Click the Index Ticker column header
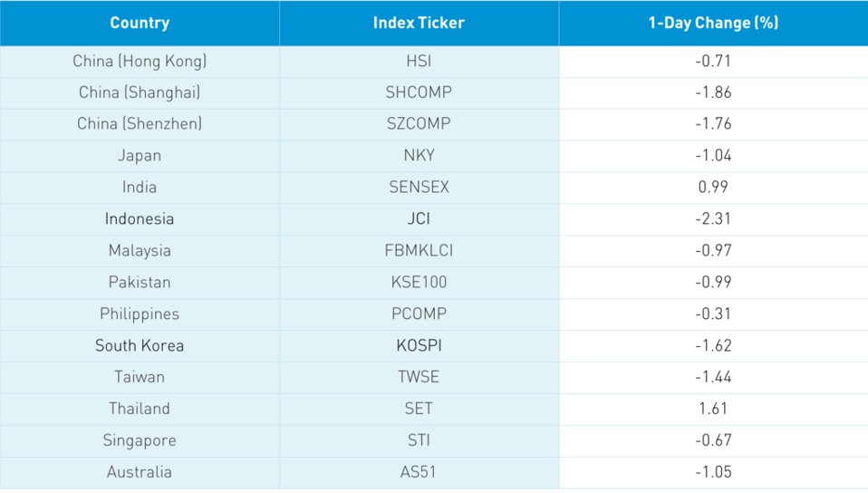Viewport: 868px width, 493px height. [419, 23]
